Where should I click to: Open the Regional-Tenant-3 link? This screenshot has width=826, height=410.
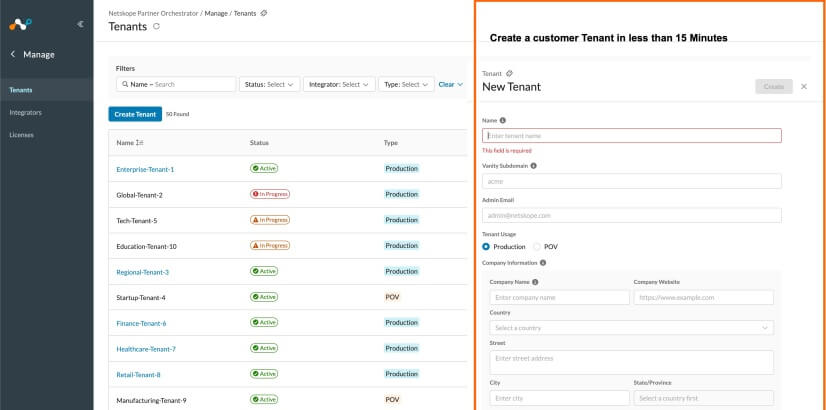pyautogui.click(x=143, y=272)
